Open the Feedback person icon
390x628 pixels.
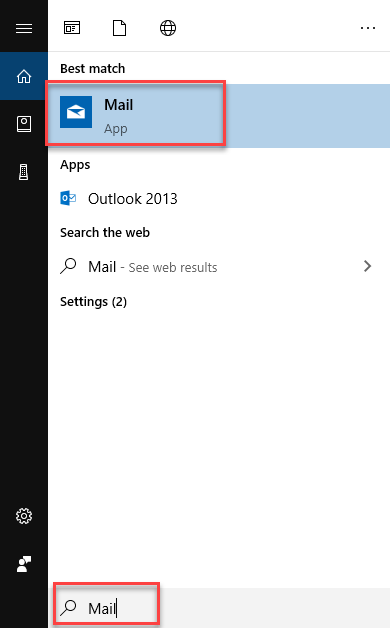(x=24, y=564)
